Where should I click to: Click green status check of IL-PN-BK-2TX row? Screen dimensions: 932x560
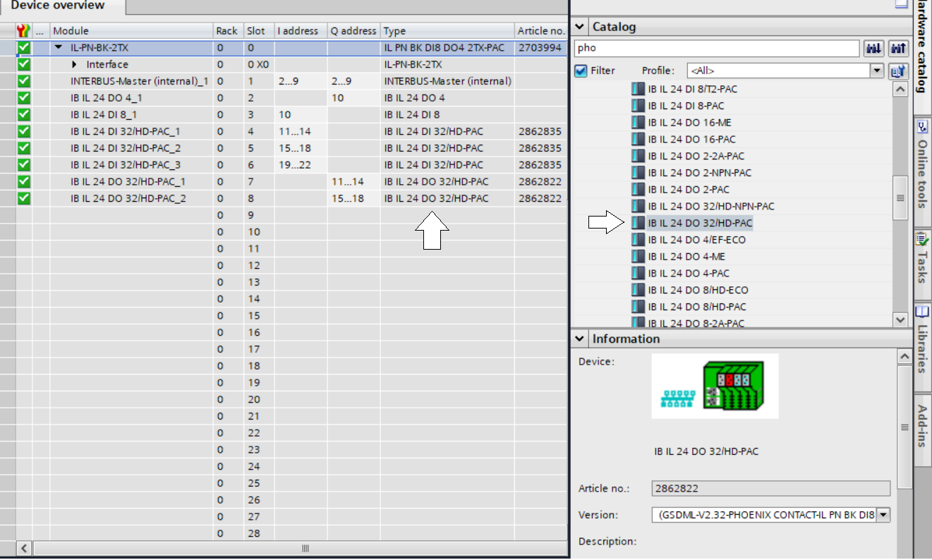pos(24,47)
